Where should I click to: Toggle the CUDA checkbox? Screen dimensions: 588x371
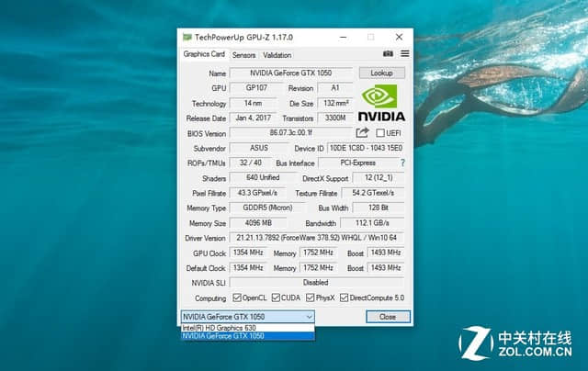click(x=276, y=298)
